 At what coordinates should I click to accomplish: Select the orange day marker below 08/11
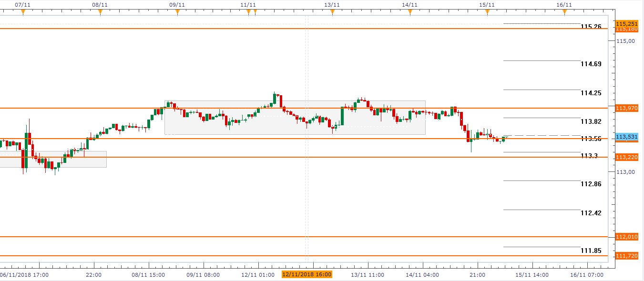pyautogui.click(x=100, y=12)
